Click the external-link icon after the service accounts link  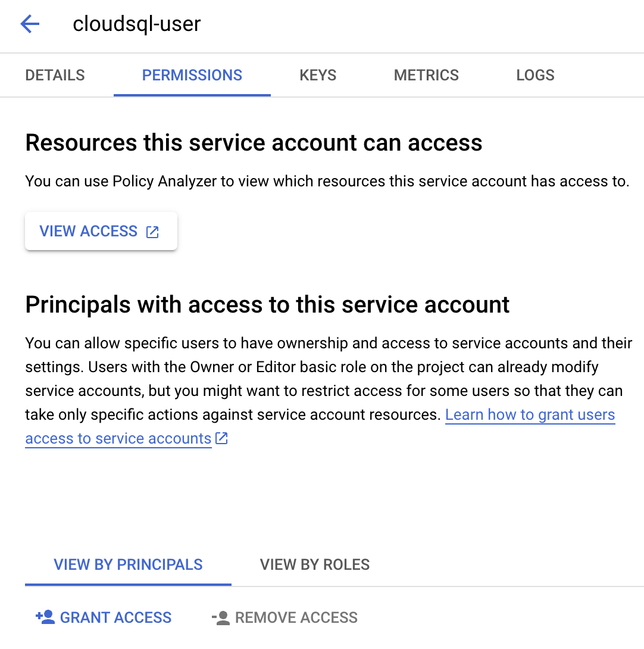(x=221, y=438)
